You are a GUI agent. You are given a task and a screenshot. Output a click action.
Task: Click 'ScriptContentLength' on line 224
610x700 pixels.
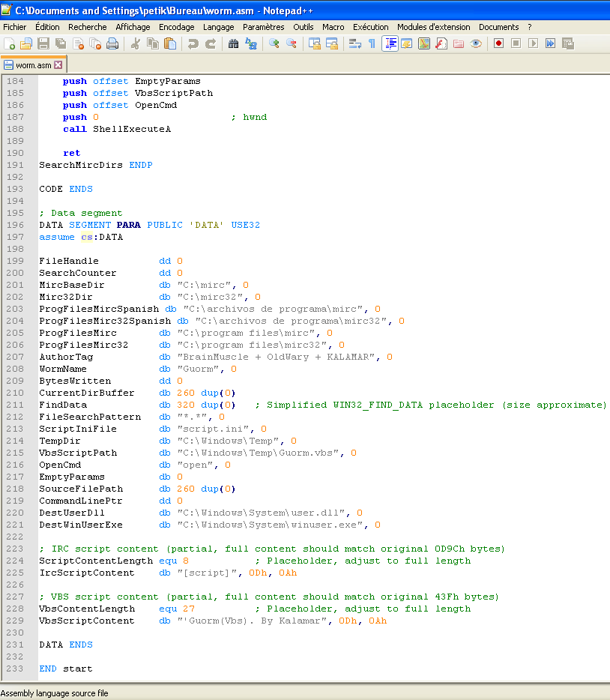point(96,561)
